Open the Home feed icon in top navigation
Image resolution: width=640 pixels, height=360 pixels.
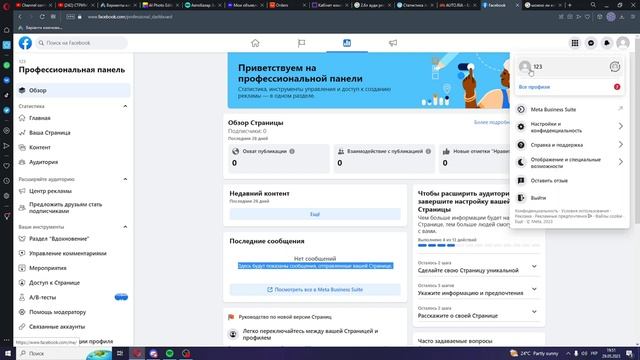point(255,43)
